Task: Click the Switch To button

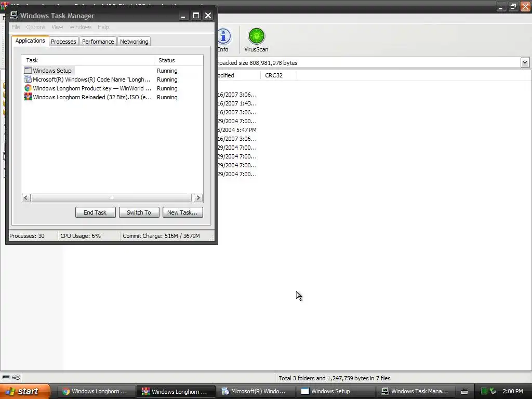Action: click(x=139, y=212)
